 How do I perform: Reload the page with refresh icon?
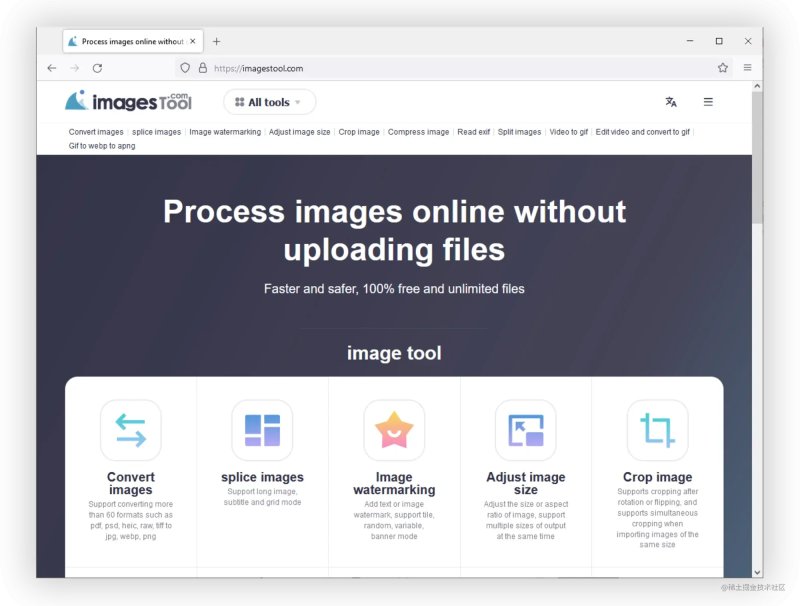tap(97, 68)
